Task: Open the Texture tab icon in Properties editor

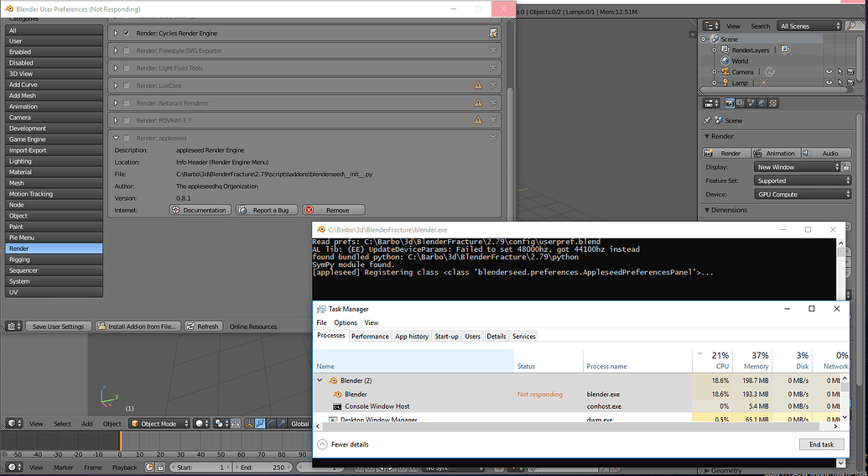Action: click(x=773, y=103)
